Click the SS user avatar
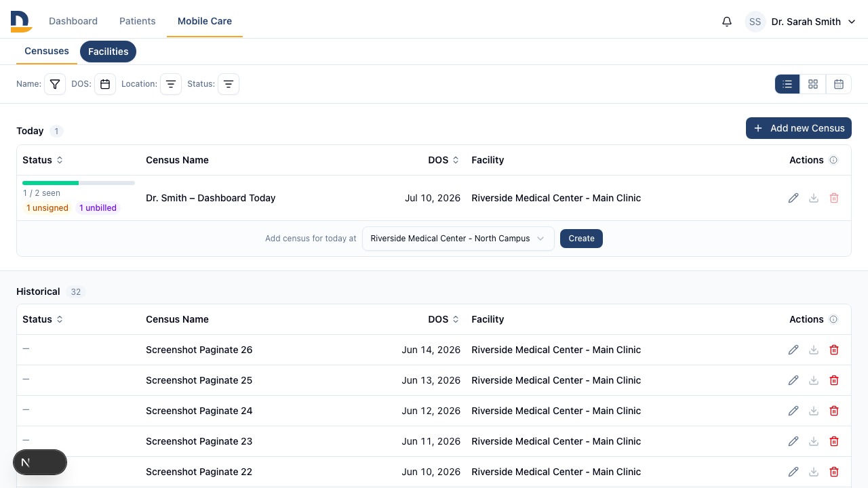Image resolution: width=868 pixels, height=488 pixels. tap(755, 22)
